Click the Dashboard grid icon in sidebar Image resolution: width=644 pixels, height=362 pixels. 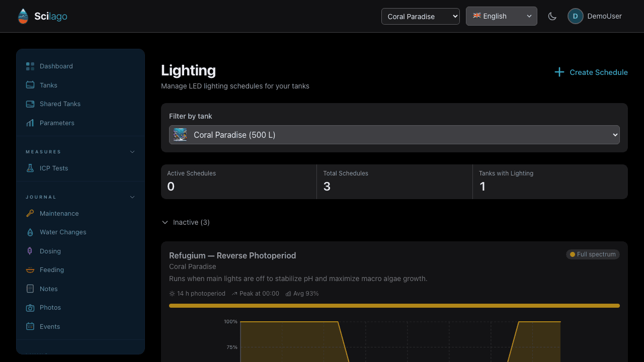(x=30, y=66)
